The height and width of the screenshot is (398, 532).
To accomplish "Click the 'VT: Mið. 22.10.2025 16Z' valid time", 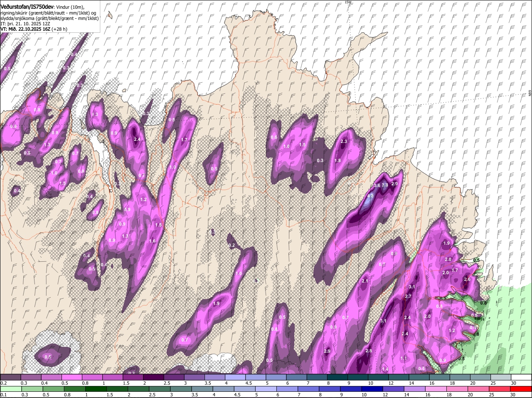I will 25,29.
